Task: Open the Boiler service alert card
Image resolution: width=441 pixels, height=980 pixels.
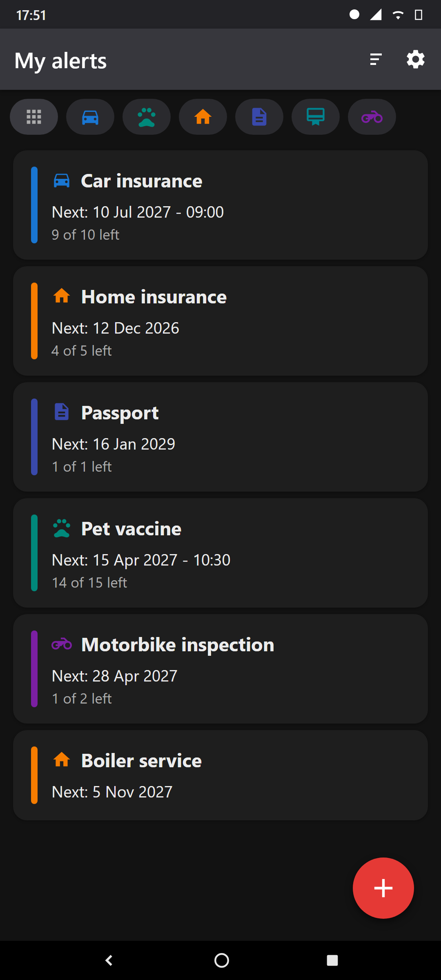Action: pyautogui.click(x=220, y=775)
